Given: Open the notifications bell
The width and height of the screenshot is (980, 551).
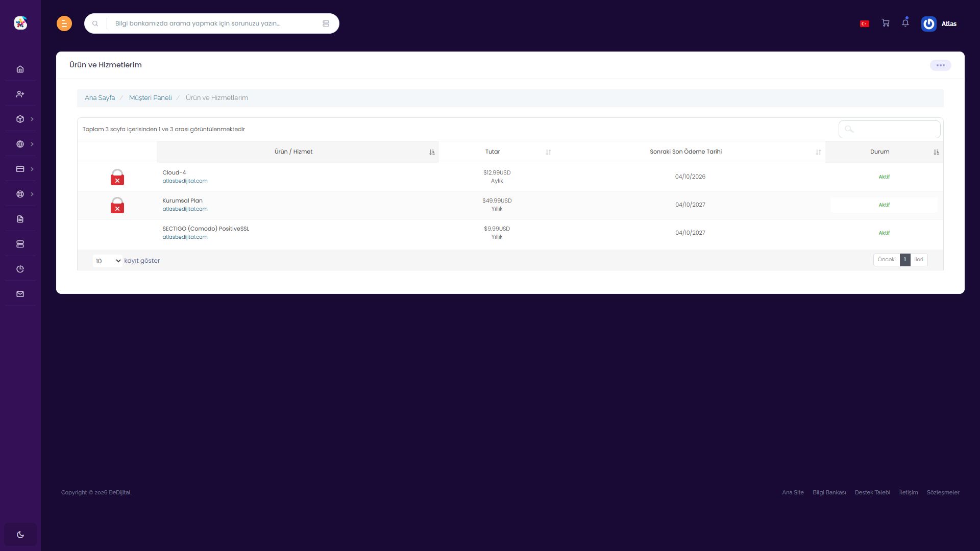Looking at the screenshot, I should pos(905,22).
